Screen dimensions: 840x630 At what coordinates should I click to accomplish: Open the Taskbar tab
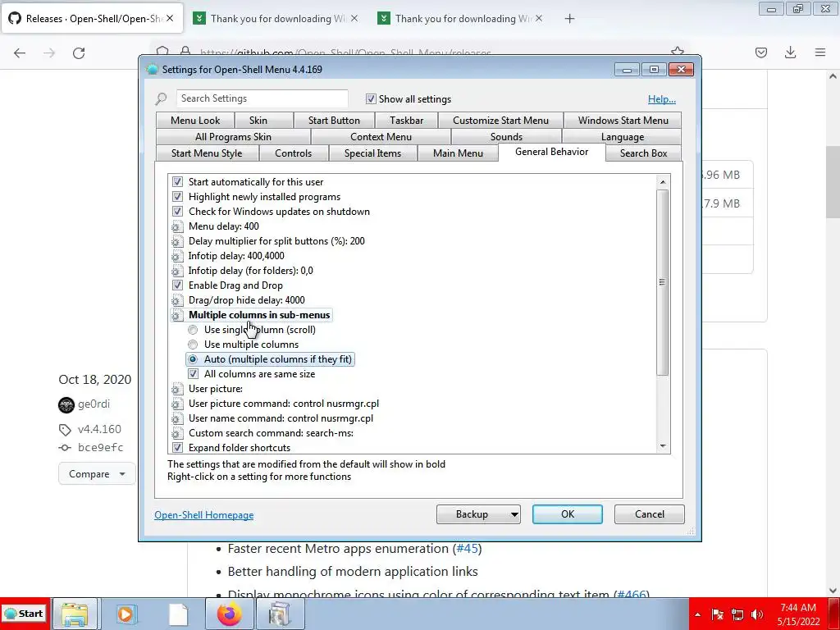pyautogui.click(x=407, y=121)
